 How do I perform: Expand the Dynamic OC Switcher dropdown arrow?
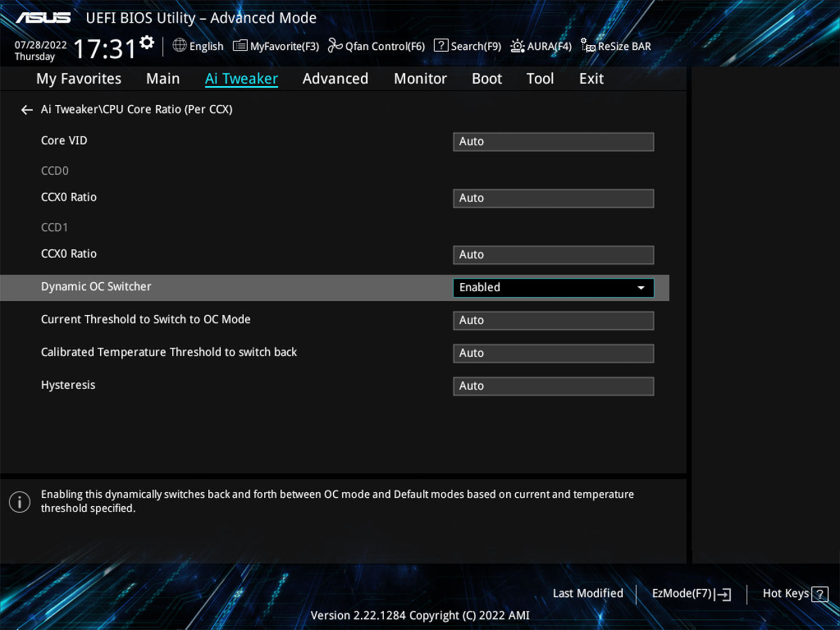tap(641, 288)
